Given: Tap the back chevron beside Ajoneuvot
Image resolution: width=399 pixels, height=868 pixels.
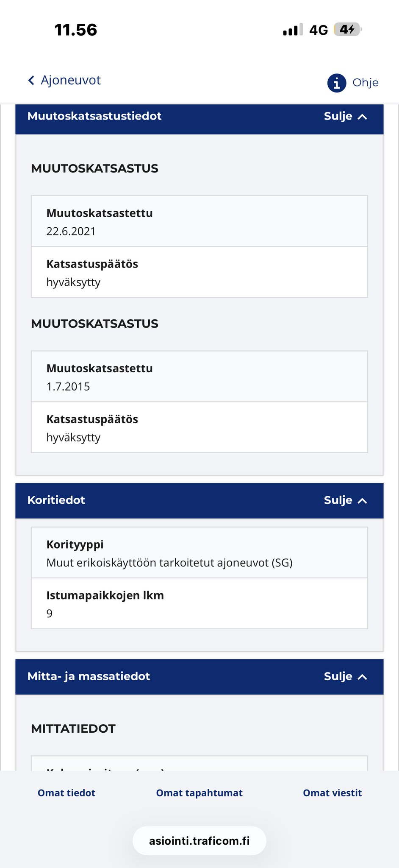Looking at the screenshot, I should (31, 80).
